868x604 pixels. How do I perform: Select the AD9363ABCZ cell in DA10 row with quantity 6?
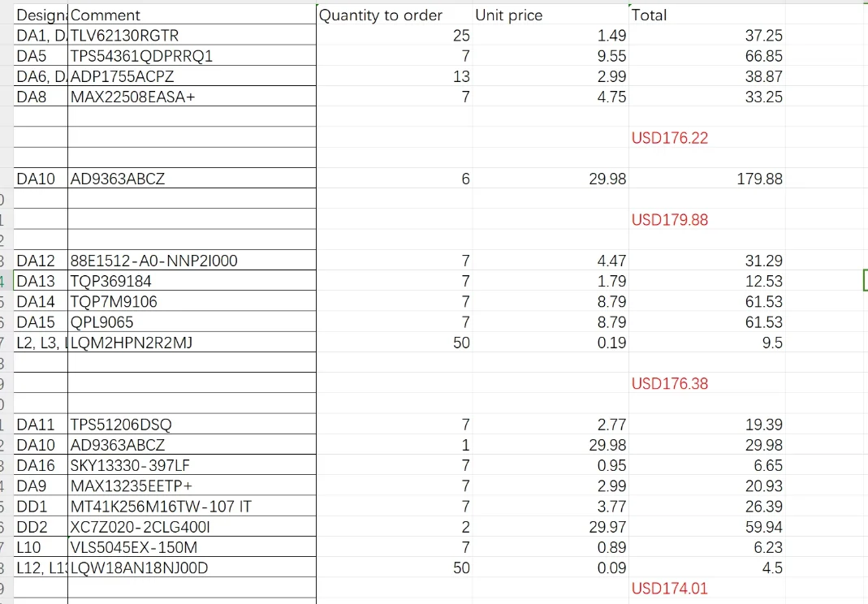(192, 179)
